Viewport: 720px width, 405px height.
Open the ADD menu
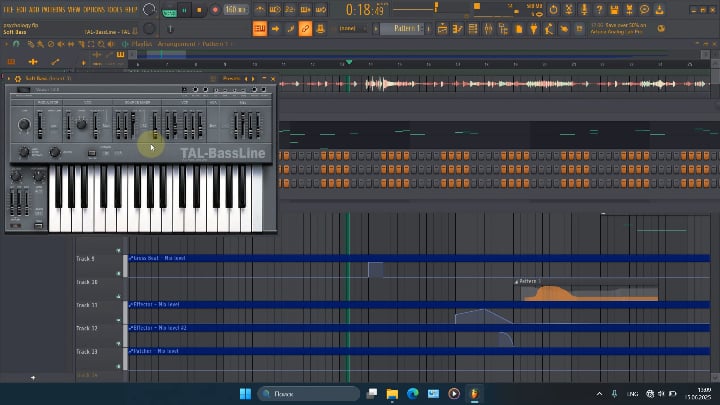[x=34, y=9]
